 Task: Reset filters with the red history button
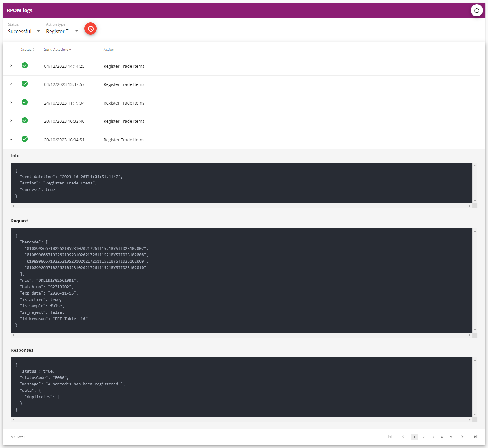pos(91,29)
